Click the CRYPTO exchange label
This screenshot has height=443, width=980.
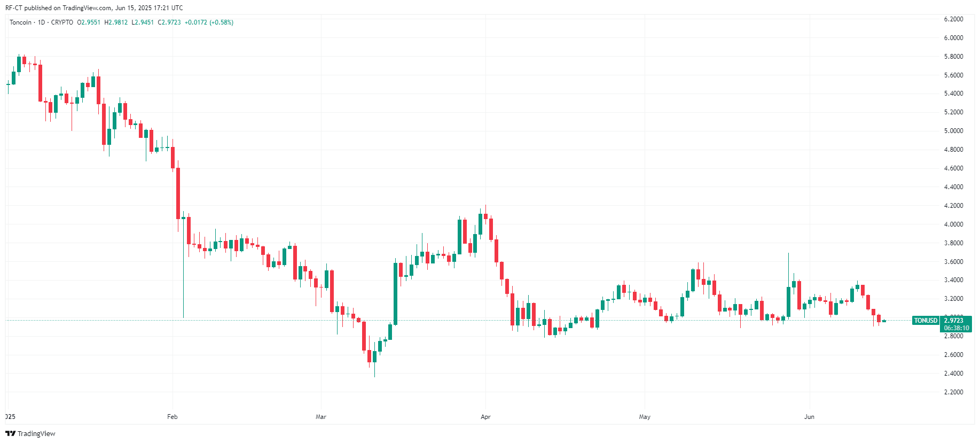pyautogui.click(x=62, y=22)
